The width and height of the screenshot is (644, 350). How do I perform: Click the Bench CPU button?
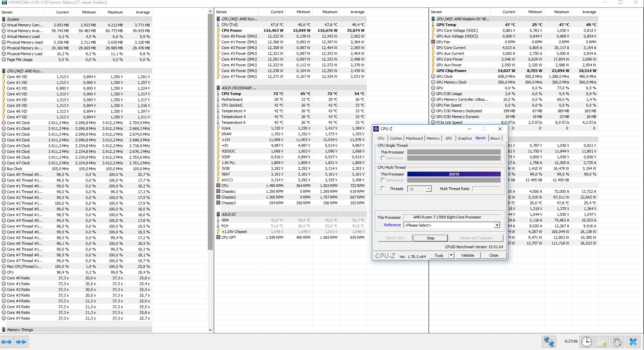point(395,238)
